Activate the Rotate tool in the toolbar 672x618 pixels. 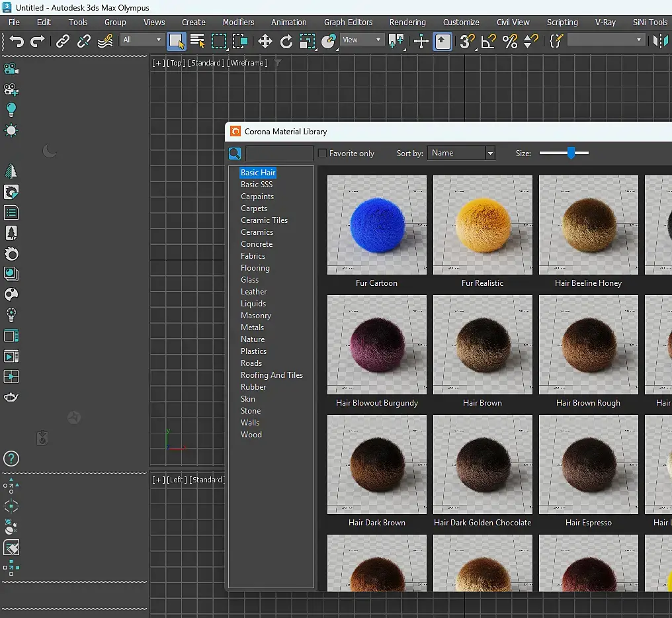(286, 41)
